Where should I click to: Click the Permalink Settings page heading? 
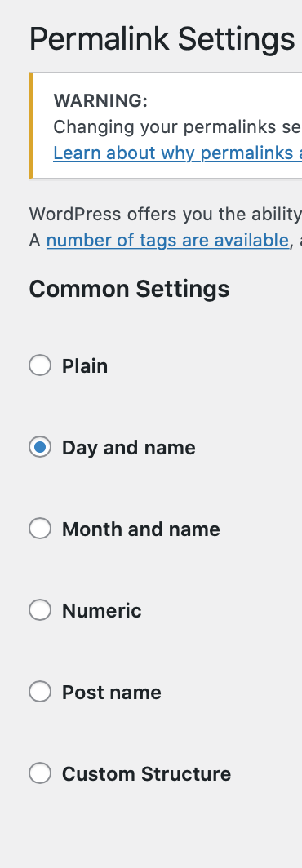tap(162, 39)
